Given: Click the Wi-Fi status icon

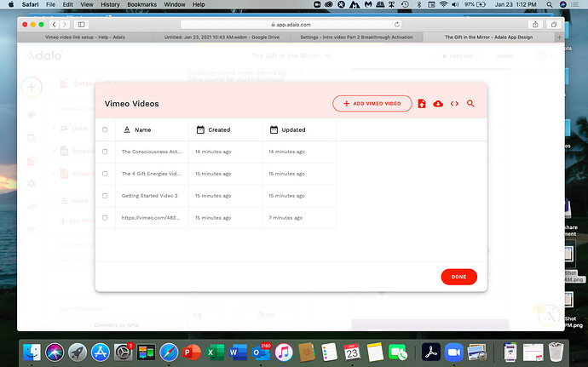Looking at the screenshot, I should point(443,4).
